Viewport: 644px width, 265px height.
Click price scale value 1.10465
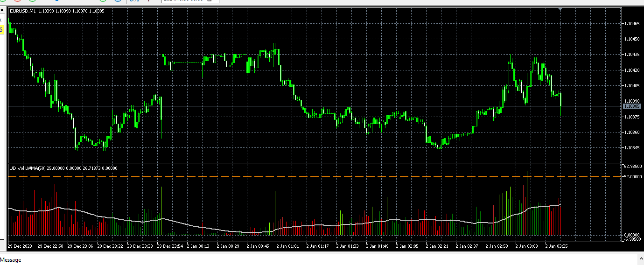coord(633,23)
